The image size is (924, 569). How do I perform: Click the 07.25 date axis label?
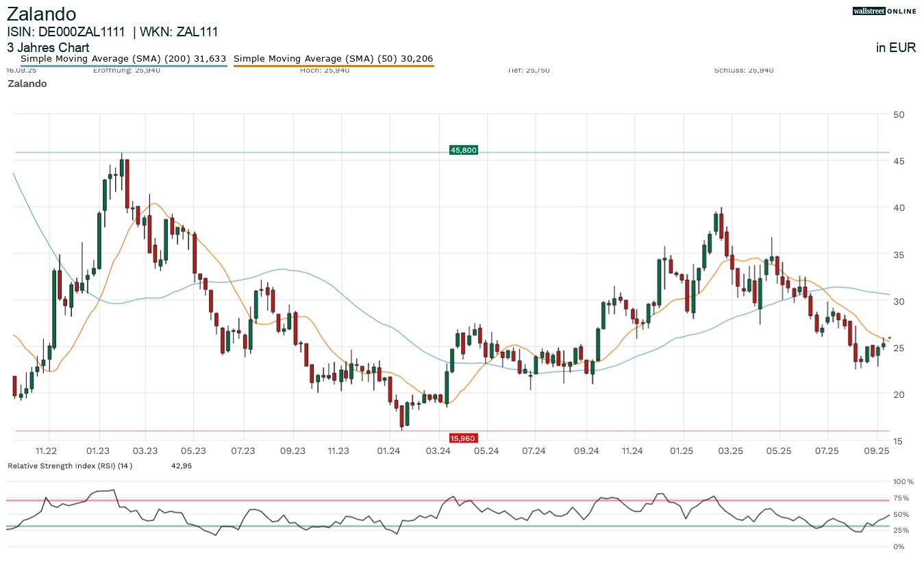pos(827,451)
